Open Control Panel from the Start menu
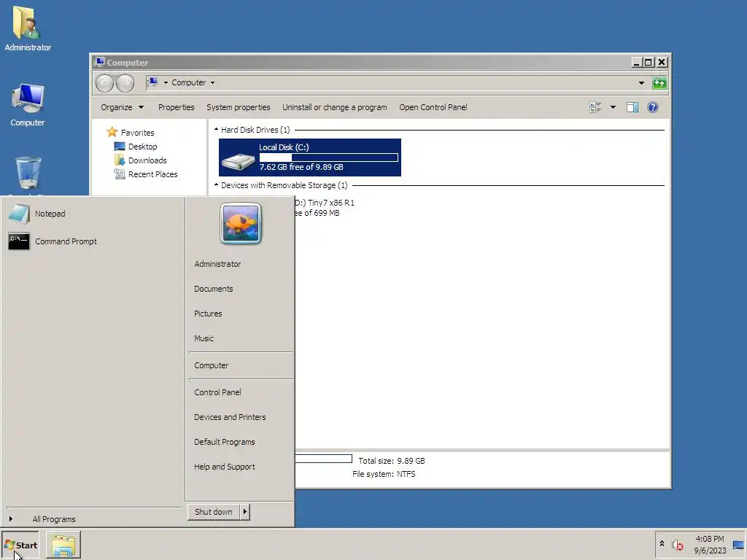Image resolution: width=747 pixels, height=560 pixels. pos(217,392)
